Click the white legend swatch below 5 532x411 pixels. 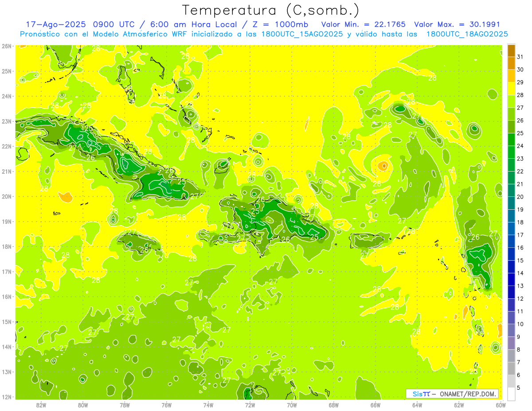point(511,394)
